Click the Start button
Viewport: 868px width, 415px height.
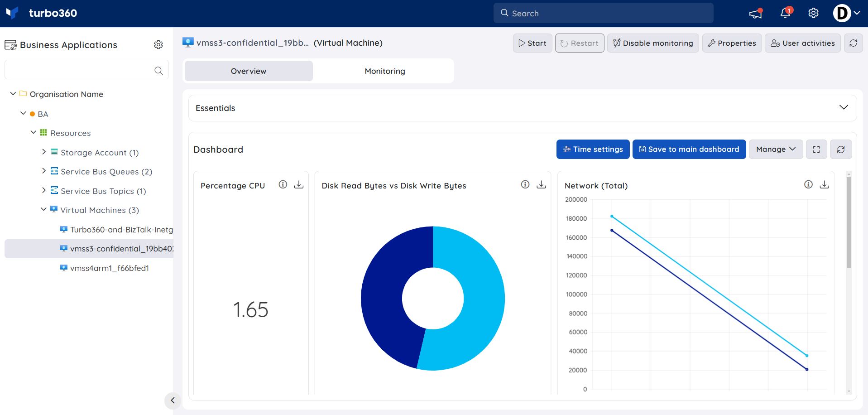(x=532, y=43)
